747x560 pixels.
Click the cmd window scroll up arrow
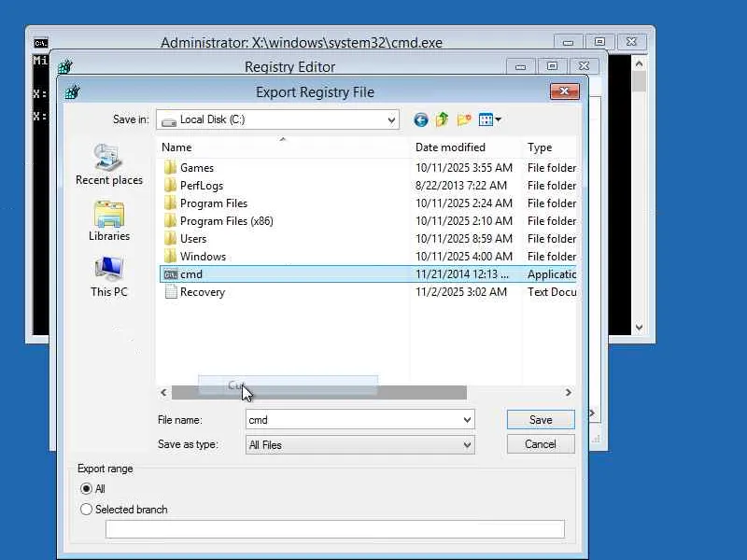coord(640,63)
